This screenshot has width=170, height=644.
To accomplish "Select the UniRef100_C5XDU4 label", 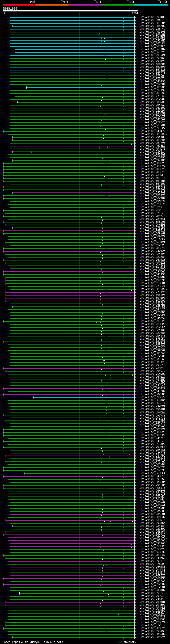I will click(152, 85).
